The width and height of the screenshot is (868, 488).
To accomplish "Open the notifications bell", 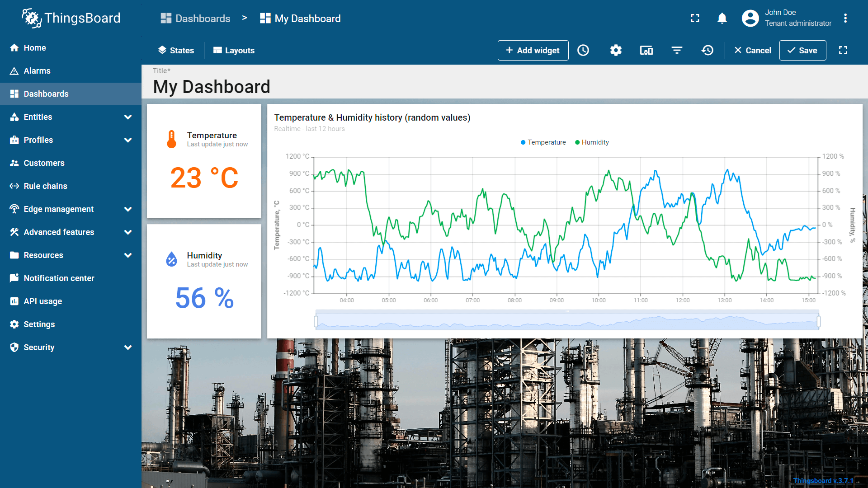I will tap(722, 18).
